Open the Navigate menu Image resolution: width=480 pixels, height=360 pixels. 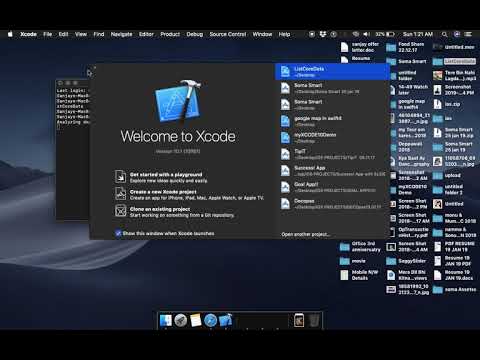pos(121,34)
